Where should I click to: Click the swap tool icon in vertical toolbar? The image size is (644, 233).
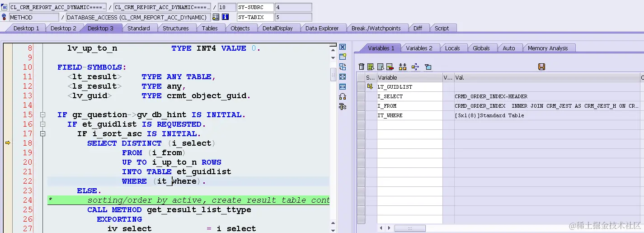pyautogui.click(x=342, y=67)
